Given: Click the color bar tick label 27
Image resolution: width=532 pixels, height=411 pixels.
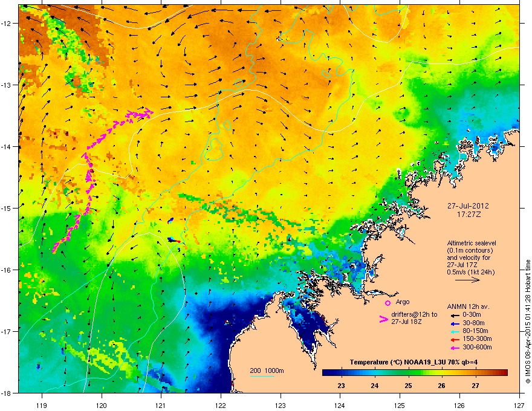Looking at the screenshot, I should (x=475, y=386).
